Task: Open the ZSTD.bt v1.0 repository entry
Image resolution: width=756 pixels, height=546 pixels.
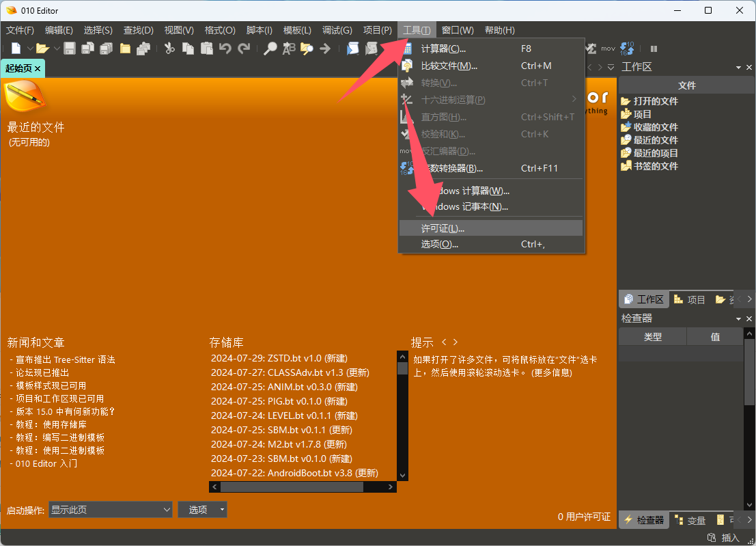Action: [x=279, y=358]
